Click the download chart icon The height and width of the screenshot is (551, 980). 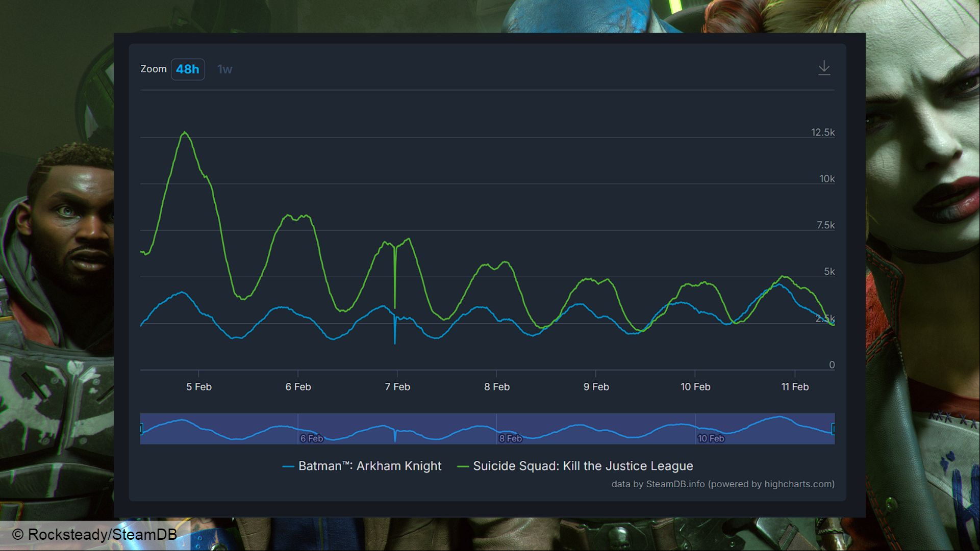824,68
